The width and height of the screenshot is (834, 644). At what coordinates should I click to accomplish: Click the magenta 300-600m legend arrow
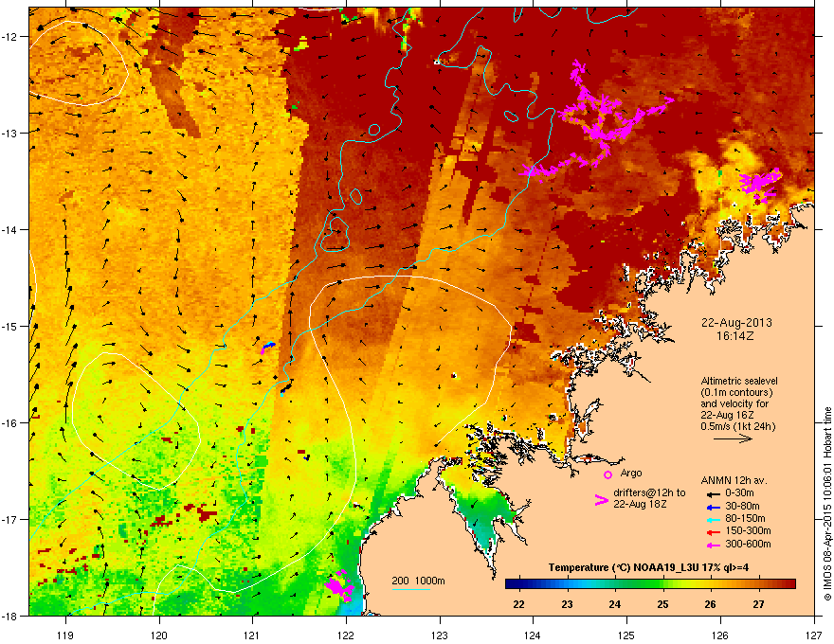pyautogui.click(x=713, y=545)
